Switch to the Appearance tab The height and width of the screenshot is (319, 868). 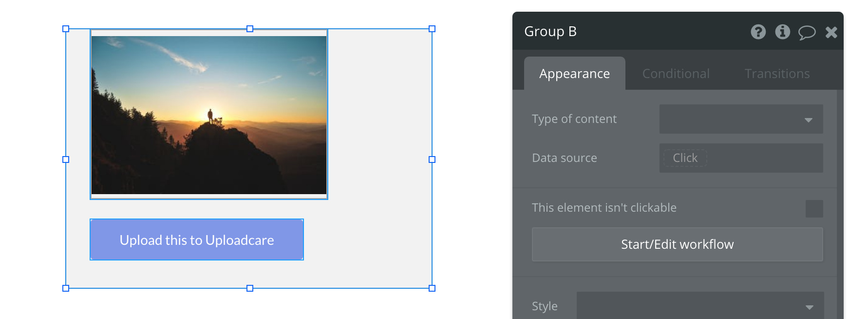(x=574, y=74)
